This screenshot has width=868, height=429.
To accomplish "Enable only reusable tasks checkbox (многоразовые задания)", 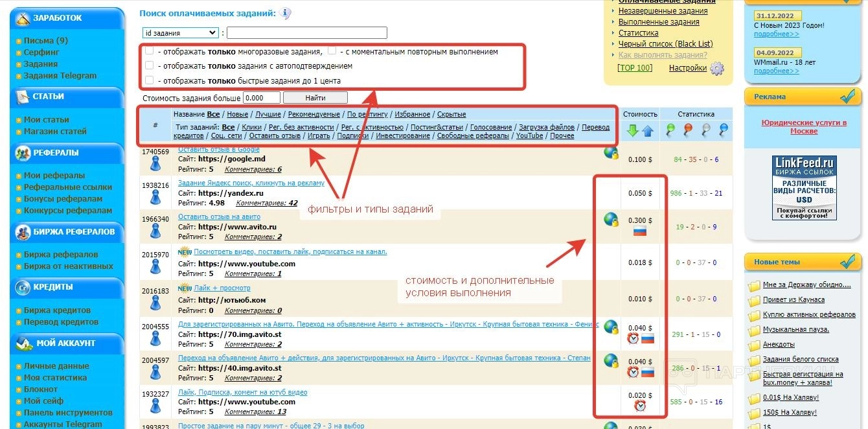I will click(150, 51).
